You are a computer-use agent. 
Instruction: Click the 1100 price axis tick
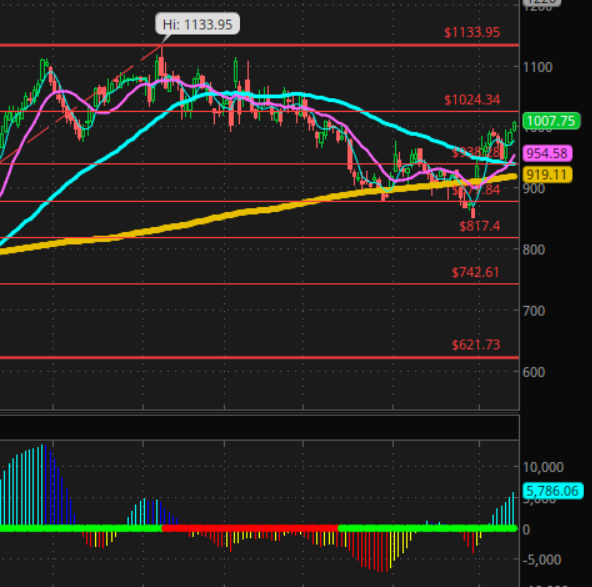coord(538,68)
